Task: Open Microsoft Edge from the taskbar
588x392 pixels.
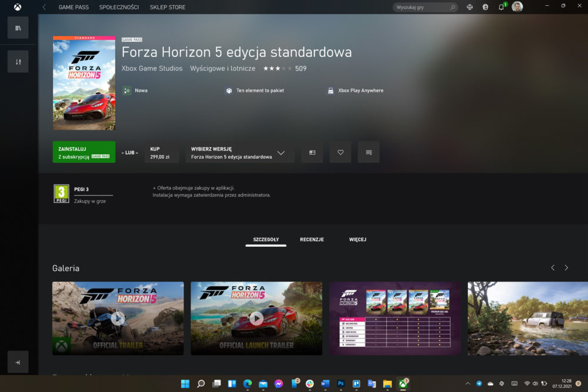Action: (248, 383)
